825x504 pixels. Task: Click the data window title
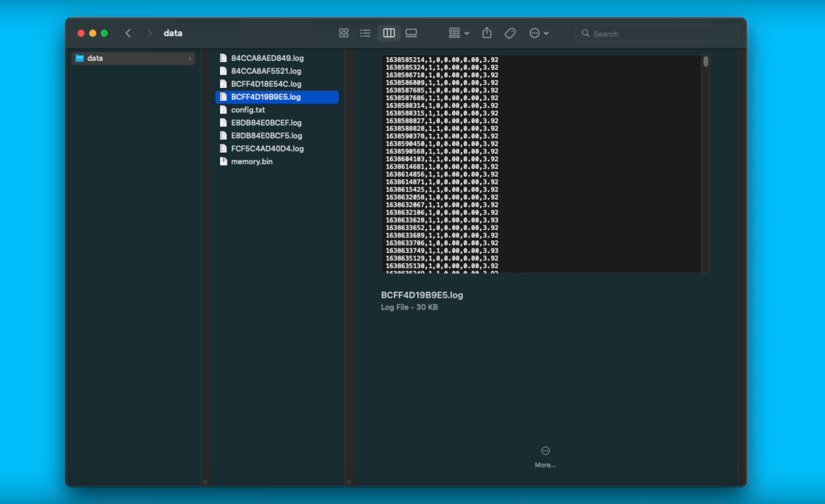click(173, 33)
